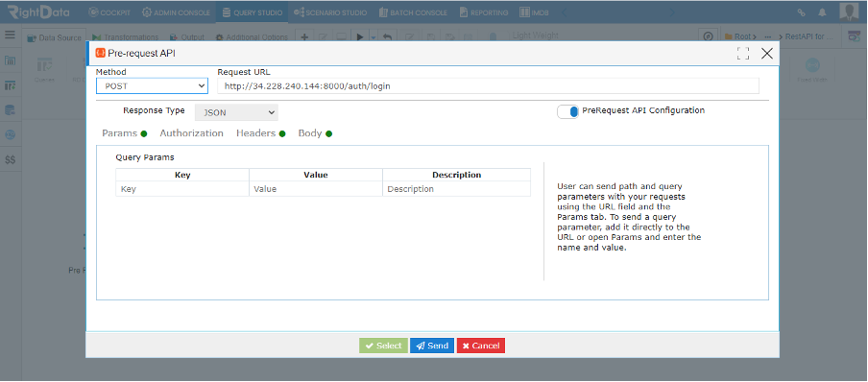Click the target icon near Root breadcrumb
This screenshot has height=382, width=868.
[x=708, y=36]
